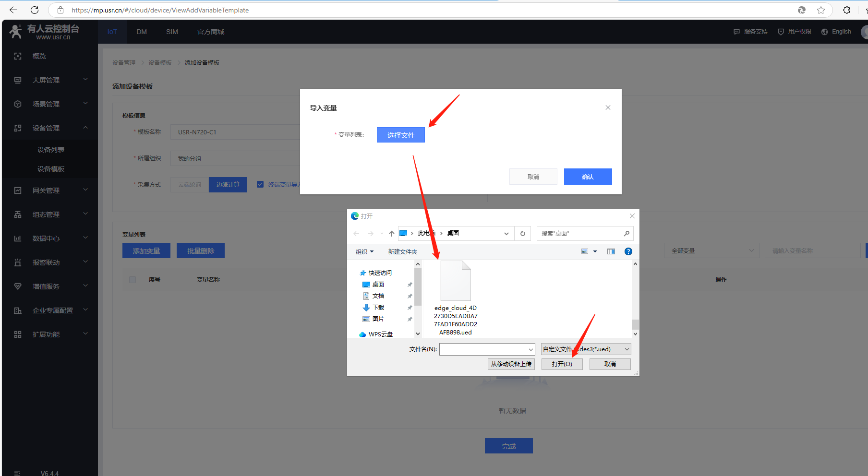Expand the 网关管理 sidebar submenu
868x476 pixels.
pos(85,190)
